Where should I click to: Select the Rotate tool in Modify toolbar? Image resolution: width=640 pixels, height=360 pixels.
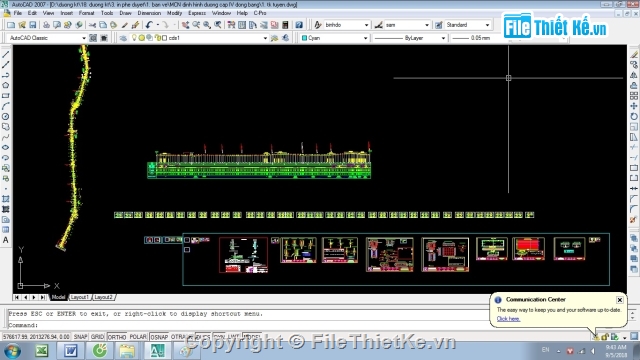[633, 116]
